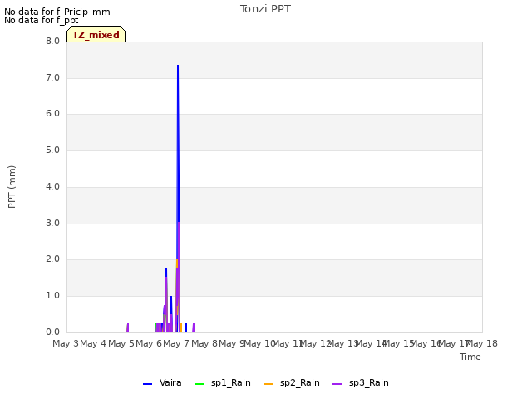
Task: Click the 4.0 y-axis tick label
Action: (52, 186)
